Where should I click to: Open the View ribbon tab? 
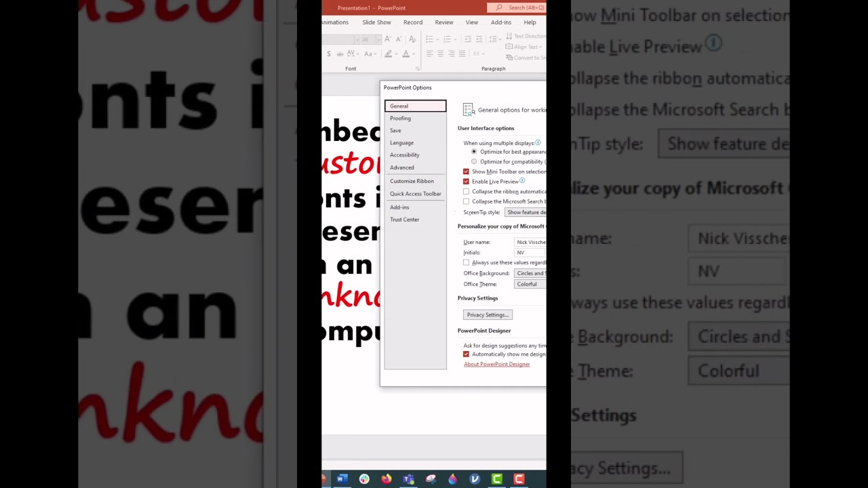pos(472,22)
